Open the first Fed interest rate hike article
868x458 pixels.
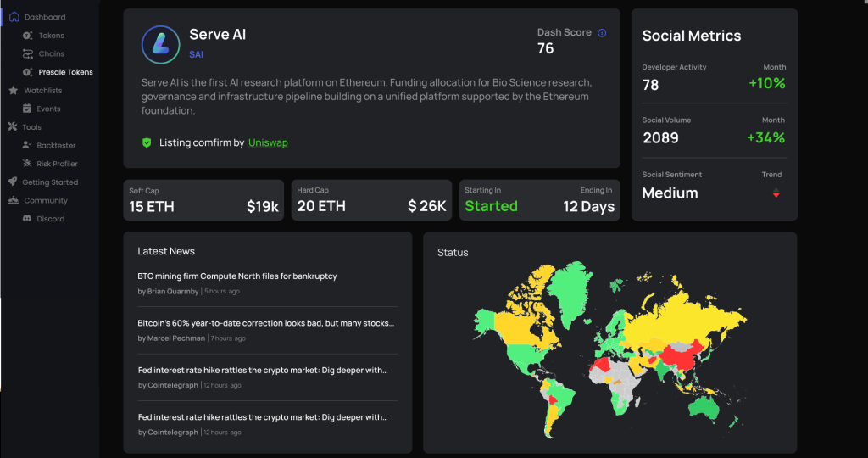(263, 370)
